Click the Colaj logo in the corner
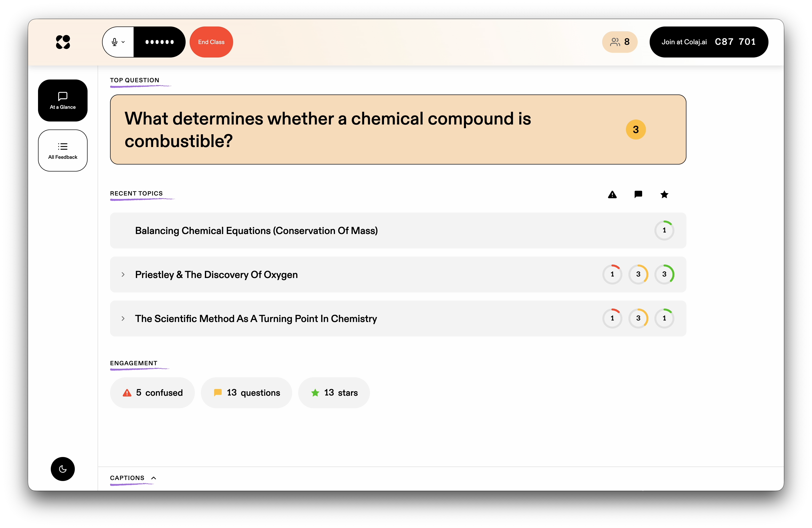 [x=63, y=41]
